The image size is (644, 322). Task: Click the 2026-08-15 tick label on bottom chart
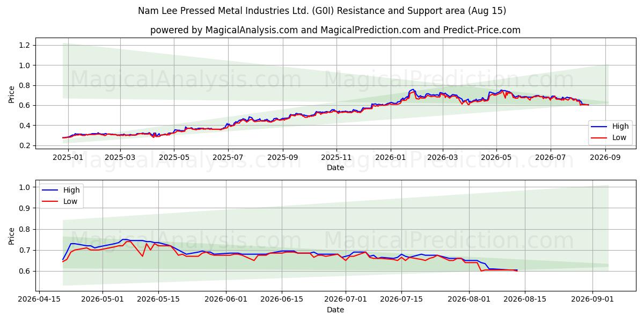pyautogui.click(x=526, y=299)
